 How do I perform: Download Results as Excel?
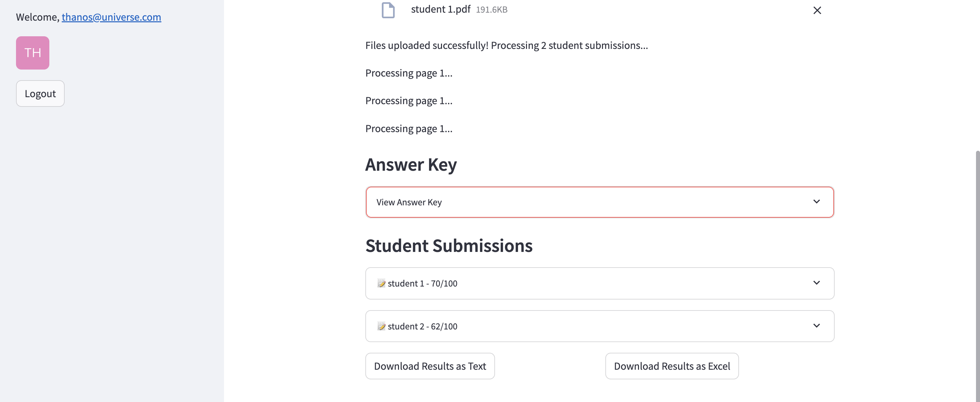[672, 366]
